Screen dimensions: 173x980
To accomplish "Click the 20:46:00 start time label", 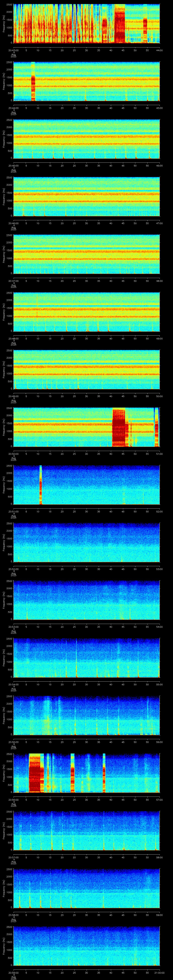I will pos(14,223).
